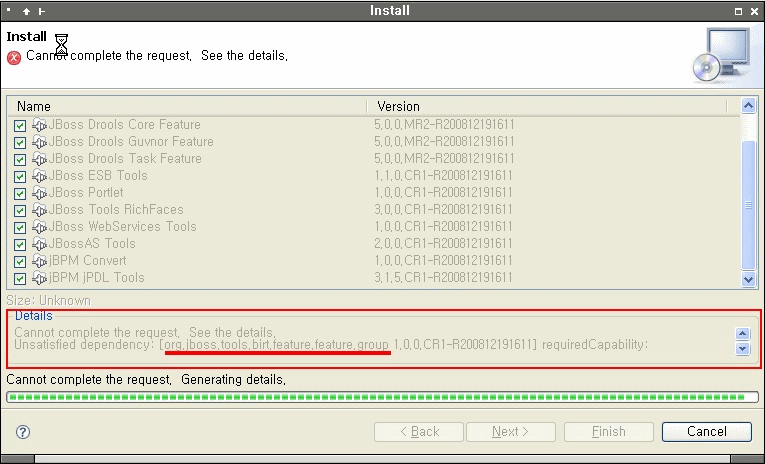765x464 pixels.
Task: Click the JBossAS Tools plugin icon
Action: click(40, 244)
